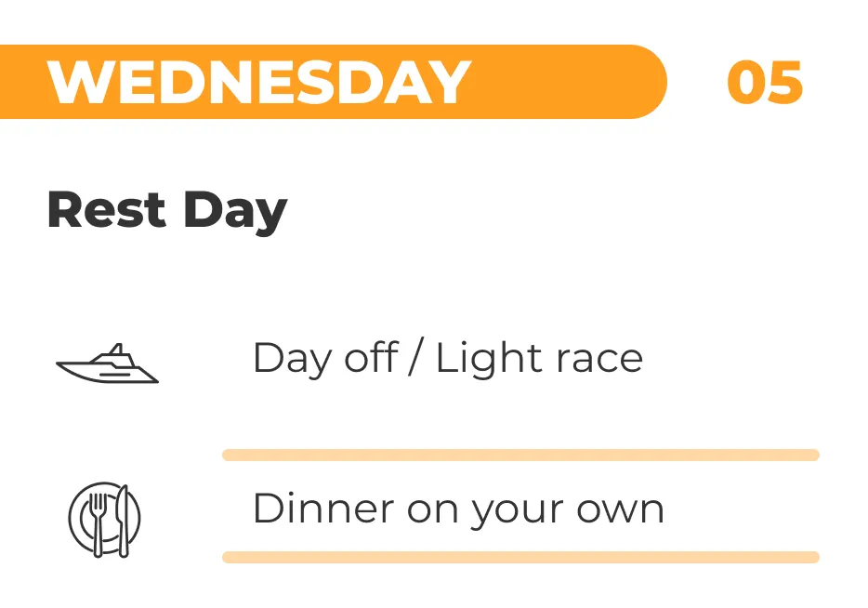The height and width of the screenshot is (608, 868).
Task: Open the Dinner on your own entry
Action: point(458,509)
